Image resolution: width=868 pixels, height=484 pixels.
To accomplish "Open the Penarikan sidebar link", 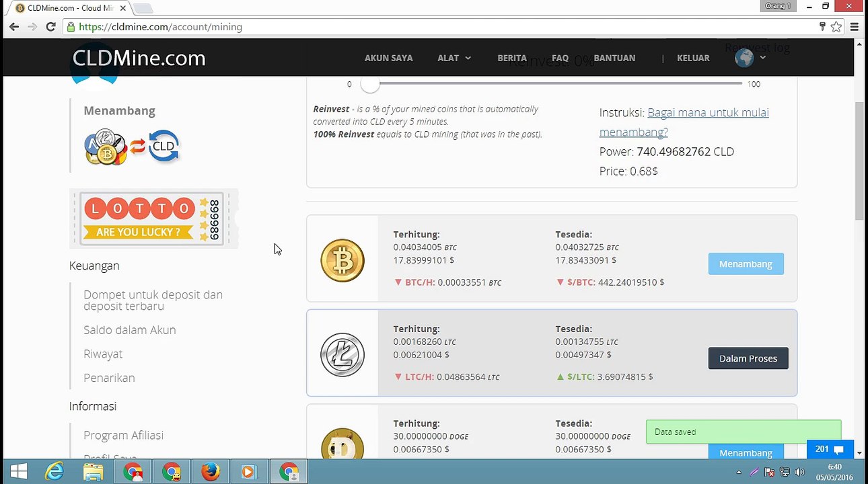I will tap(109, 378).
